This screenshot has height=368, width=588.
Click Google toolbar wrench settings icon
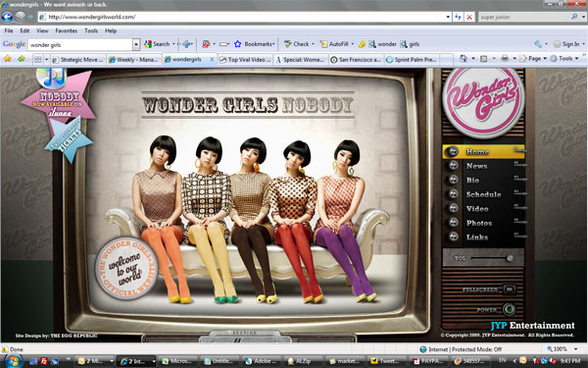(538, 44)
